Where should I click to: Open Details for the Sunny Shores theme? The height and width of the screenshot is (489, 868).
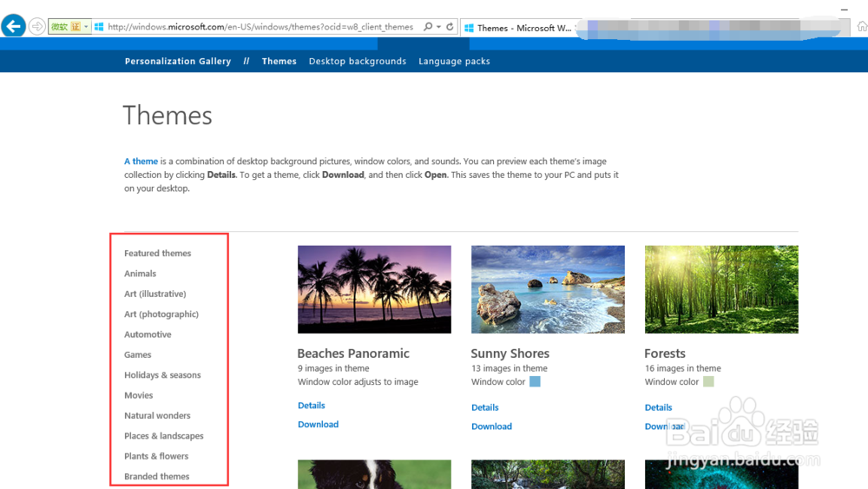click(x=484, y=407)
